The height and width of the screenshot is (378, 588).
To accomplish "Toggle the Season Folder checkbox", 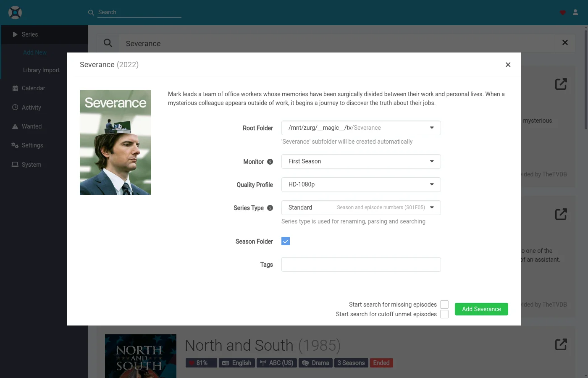I will pos(286,241).
